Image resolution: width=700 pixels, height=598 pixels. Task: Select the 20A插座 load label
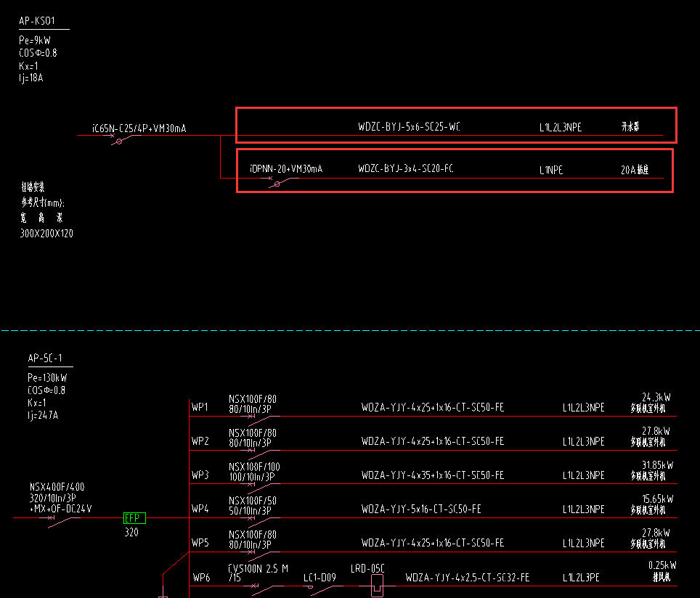pos(635,170)
